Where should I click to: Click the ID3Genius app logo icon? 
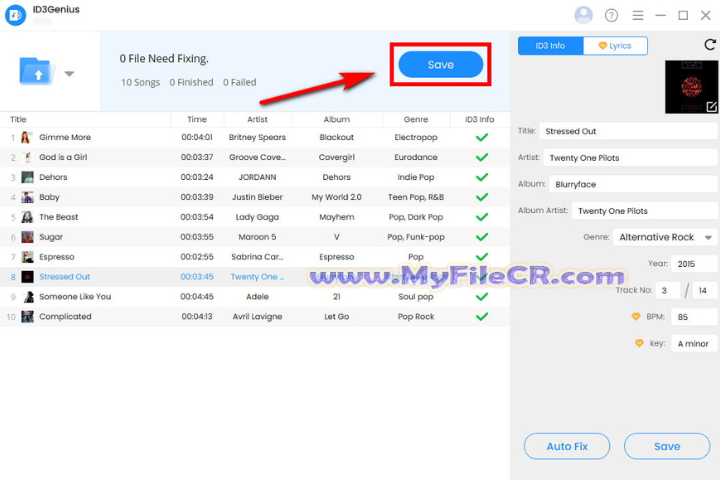point(15,15)
